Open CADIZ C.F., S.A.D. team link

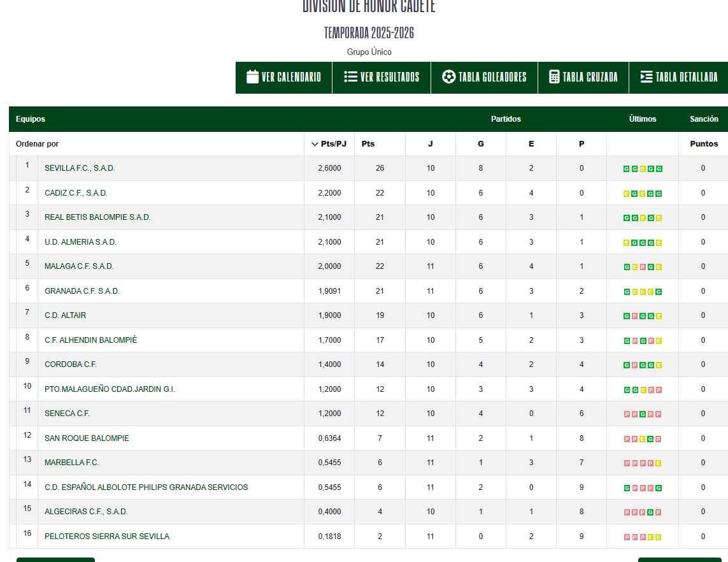[x=76, y=193]
